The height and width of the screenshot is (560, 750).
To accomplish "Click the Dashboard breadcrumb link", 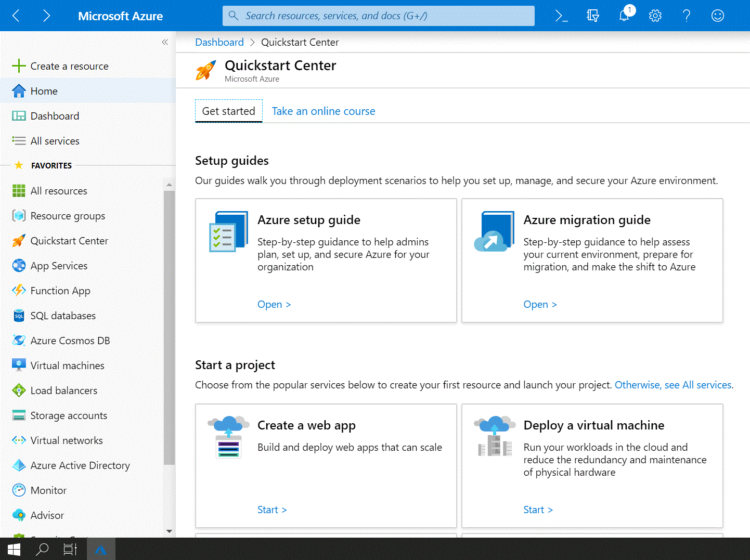I will coord(219,42).
